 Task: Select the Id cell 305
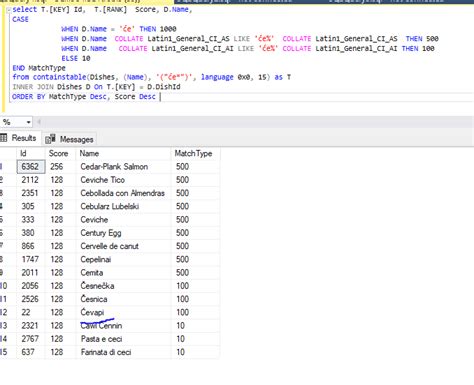pos(31,206)
